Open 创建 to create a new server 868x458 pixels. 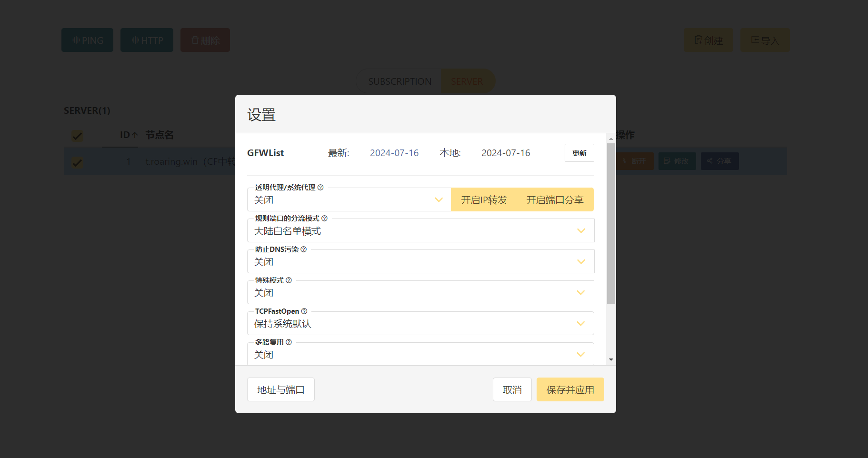click(708, 40)
